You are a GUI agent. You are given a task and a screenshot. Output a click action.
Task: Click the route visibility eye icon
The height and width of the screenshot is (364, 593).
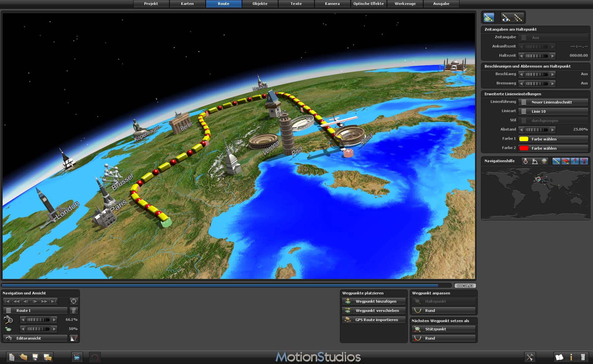pyautogui.click(x=506, y=17)
